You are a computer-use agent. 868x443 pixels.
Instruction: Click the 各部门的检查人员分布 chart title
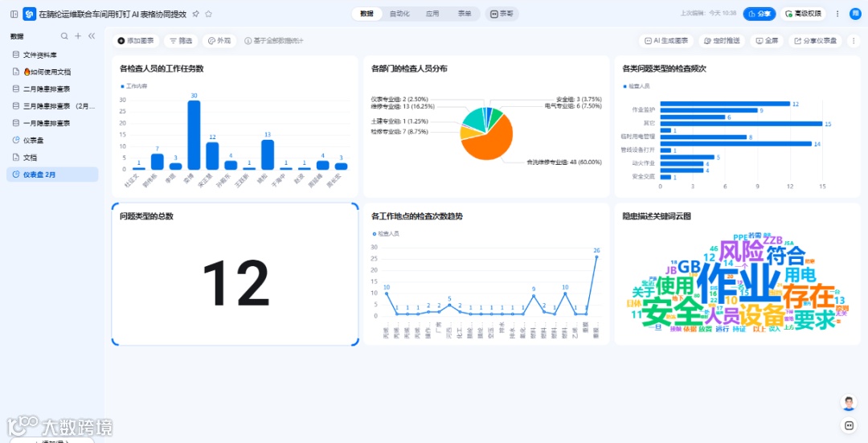pyautogui.click(x=409, y=68)
